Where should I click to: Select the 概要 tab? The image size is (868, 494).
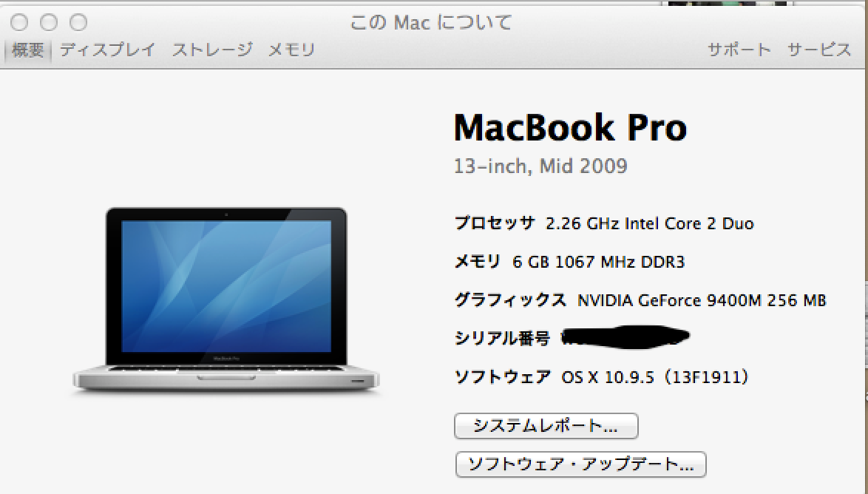click(x=27, y=50)
